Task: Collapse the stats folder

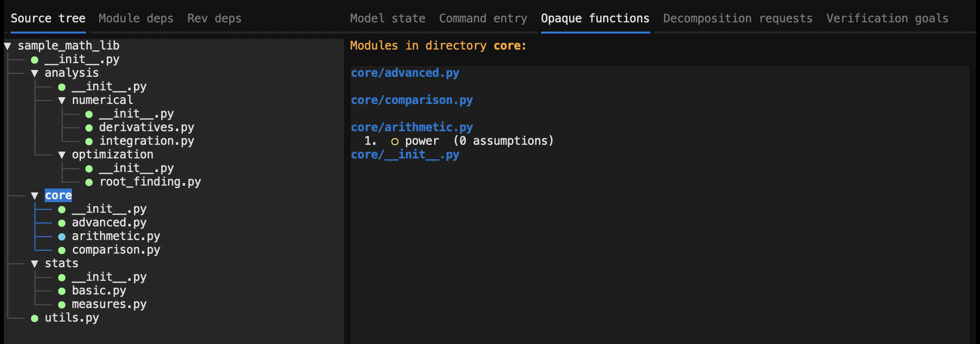Action: [34, 264]
